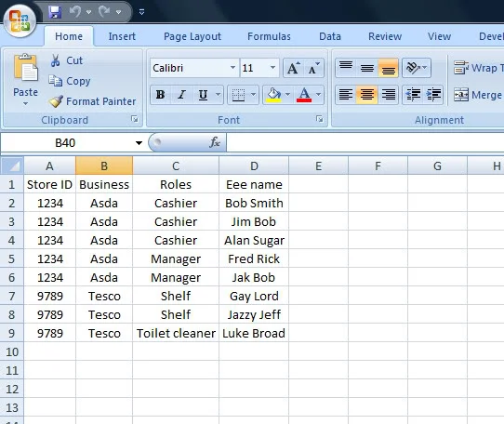504x424 pixels.
Task: Expand the Fill Color palette arrow
Action: click(x=287, y=95)
